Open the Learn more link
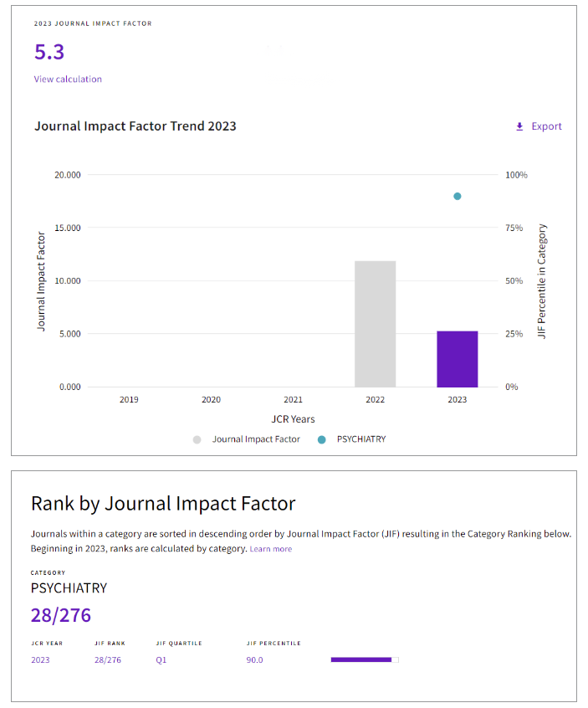Image resolution: width=588 pixels, height=708 pixels. tap(270, 549)
